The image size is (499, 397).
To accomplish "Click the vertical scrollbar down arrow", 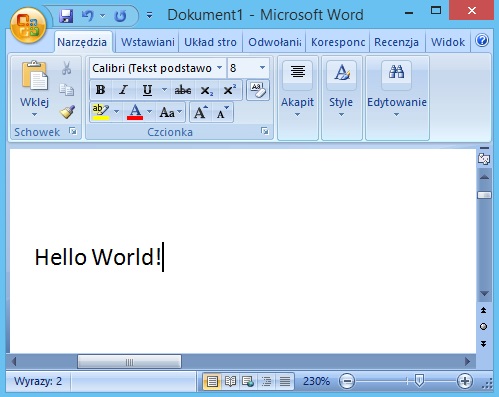I will click(x=484, y=293).
